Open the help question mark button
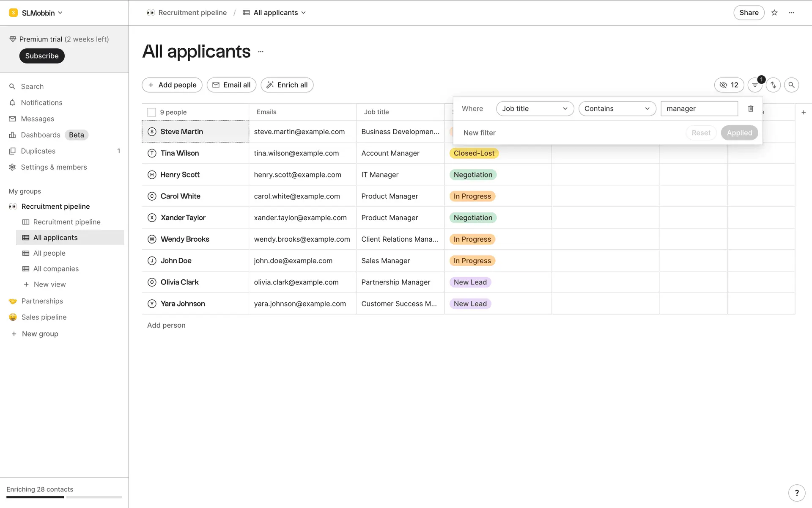This screenshot has height=508, width=812. pyautogui.click(x=797, y=493)
